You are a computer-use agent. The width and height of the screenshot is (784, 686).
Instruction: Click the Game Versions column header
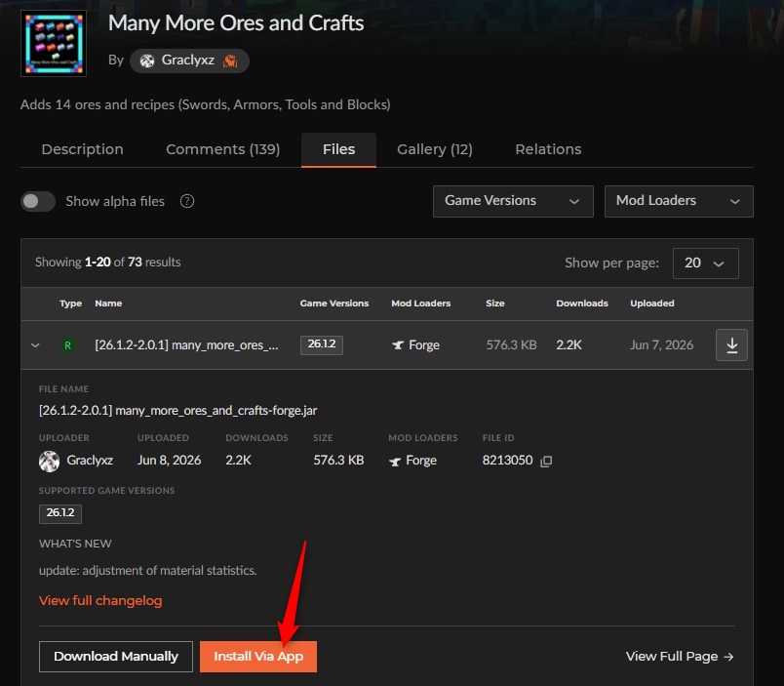334,303
